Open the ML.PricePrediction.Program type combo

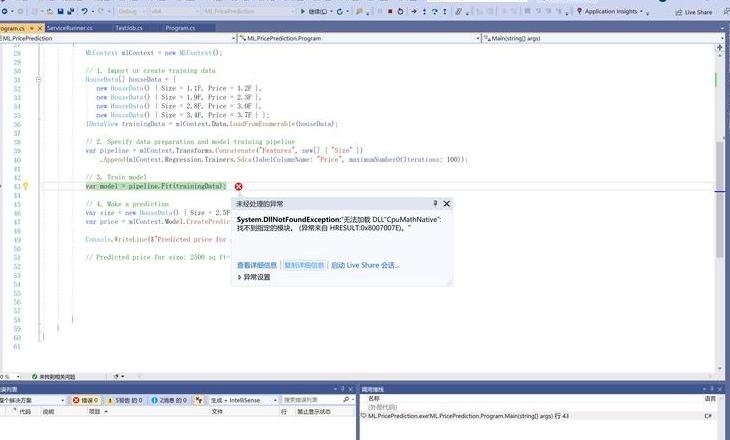click(359, 38)
